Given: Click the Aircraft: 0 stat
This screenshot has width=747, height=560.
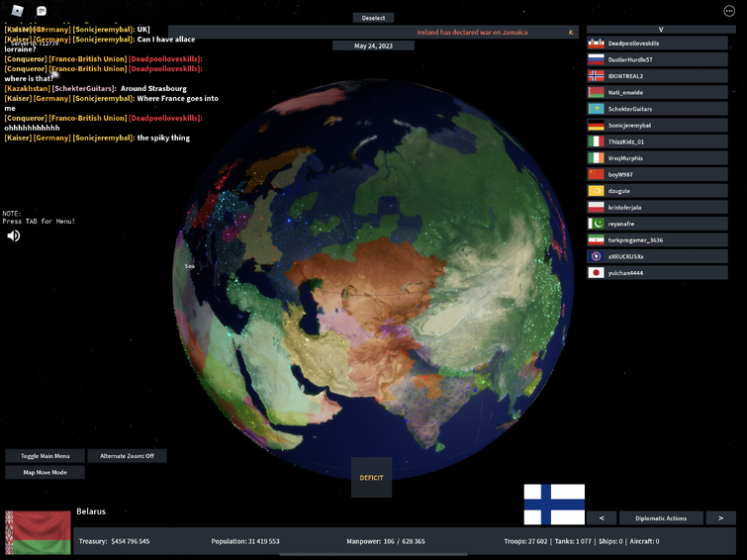Looking at the screenshot, I should (644, 541).
